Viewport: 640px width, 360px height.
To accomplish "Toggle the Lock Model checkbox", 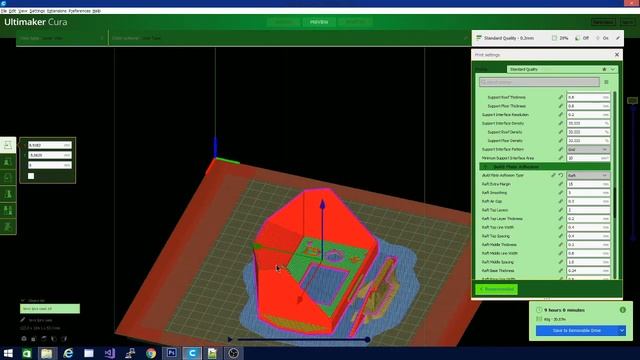I will click(x=31, y=176).
